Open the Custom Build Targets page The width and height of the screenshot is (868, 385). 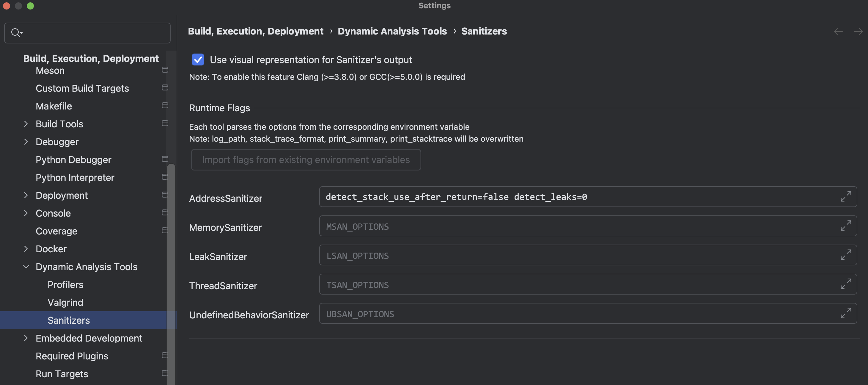click(x=82, y=88)
